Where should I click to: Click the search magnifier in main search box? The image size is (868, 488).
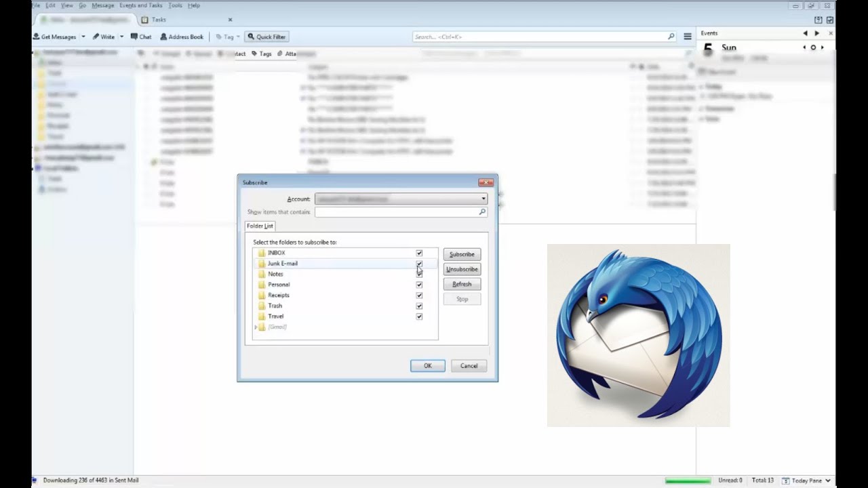671,37
